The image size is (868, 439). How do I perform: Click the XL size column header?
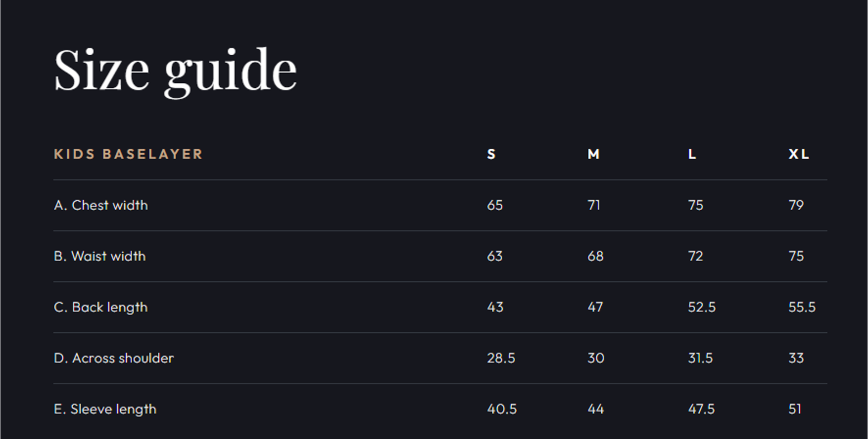799,154
